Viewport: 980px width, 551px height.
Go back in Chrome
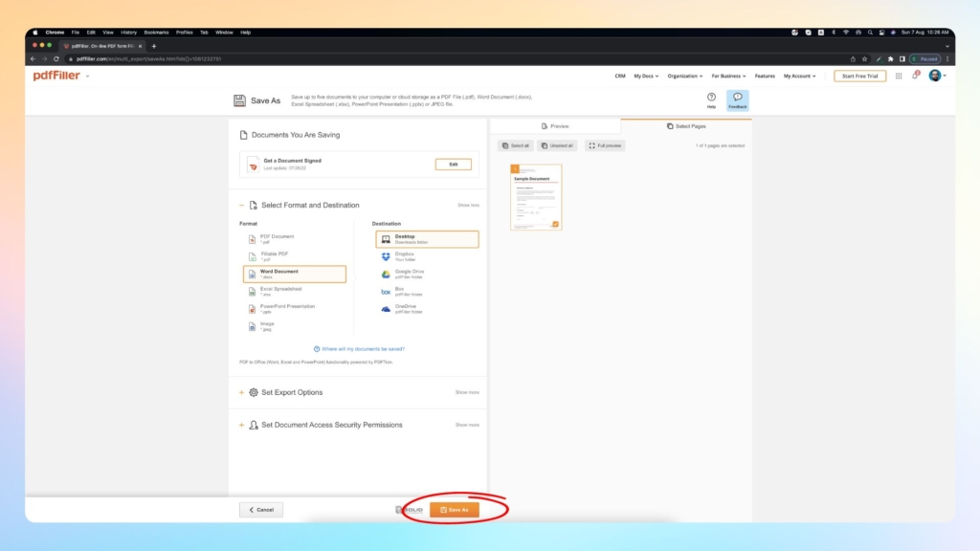[x=33, y=58]
